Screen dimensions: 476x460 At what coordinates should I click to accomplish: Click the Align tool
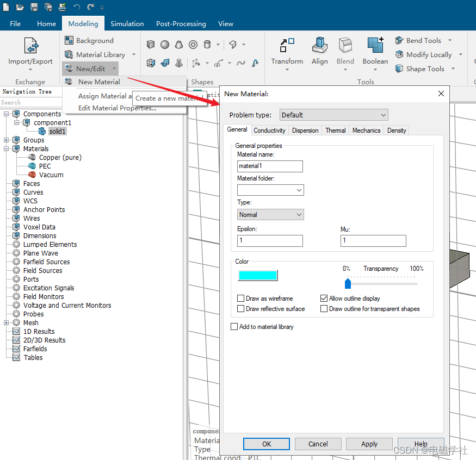[x=320, y=51]
